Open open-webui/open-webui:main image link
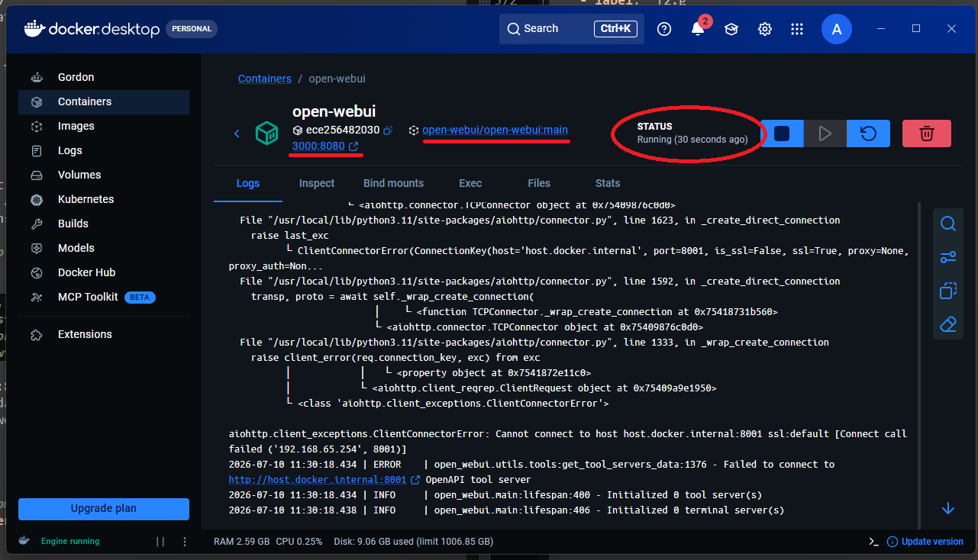 point(495,130)
